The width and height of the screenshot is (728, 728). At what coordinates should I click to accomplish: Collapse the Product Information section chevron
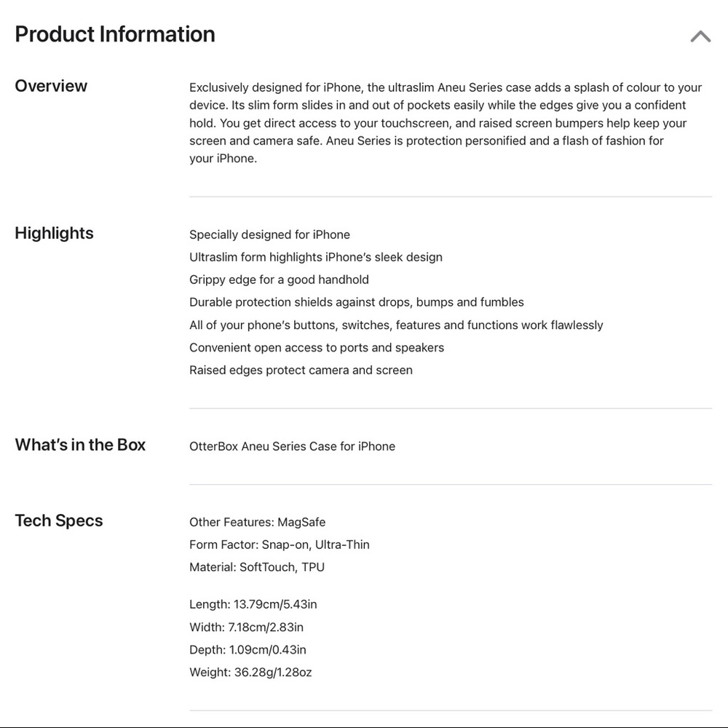(700, 36)
